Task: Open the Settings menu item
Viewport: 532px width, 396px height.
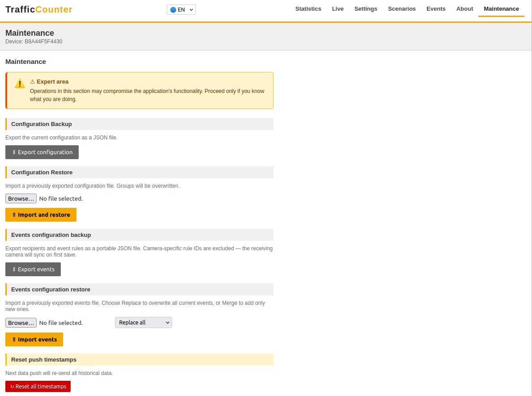Action: tap(366, 9)
